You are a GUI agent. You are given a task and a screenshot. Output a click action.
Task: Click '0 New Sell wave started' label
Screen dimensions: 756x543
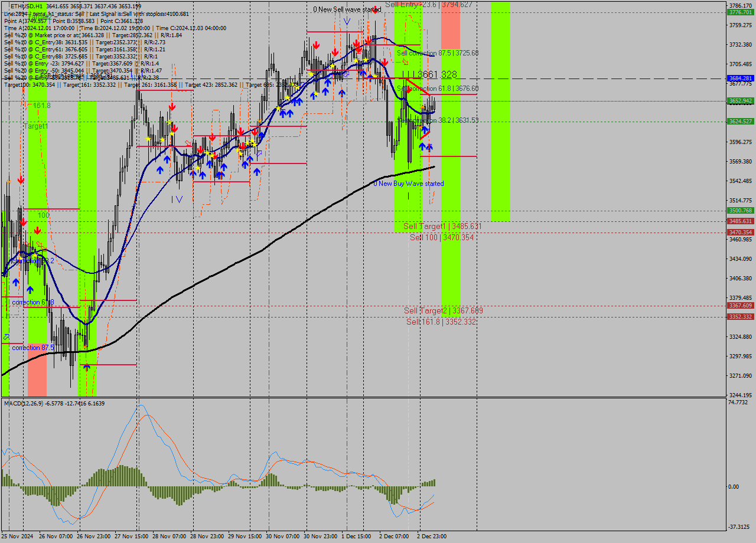(x=347, y=9)
